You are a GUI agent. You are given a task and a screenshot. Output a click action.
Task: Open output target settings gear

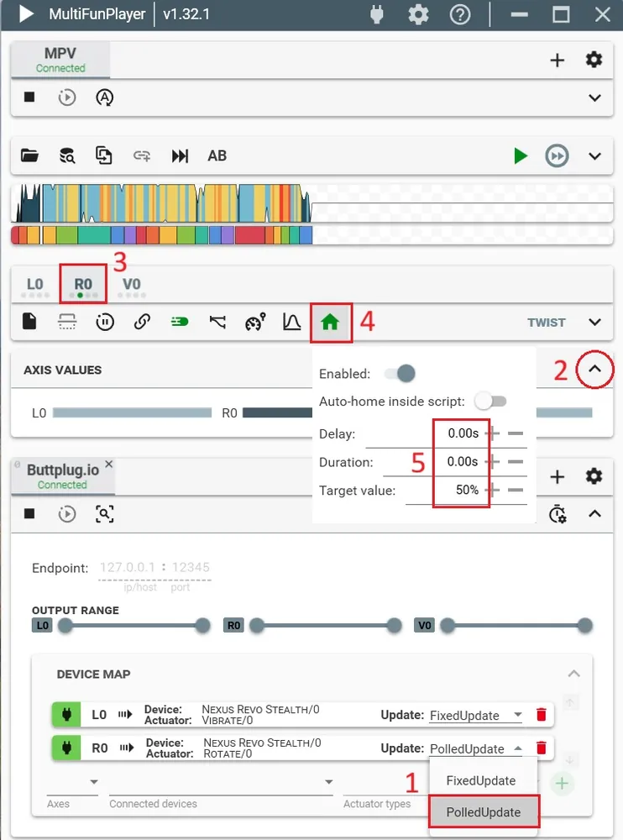594,475
